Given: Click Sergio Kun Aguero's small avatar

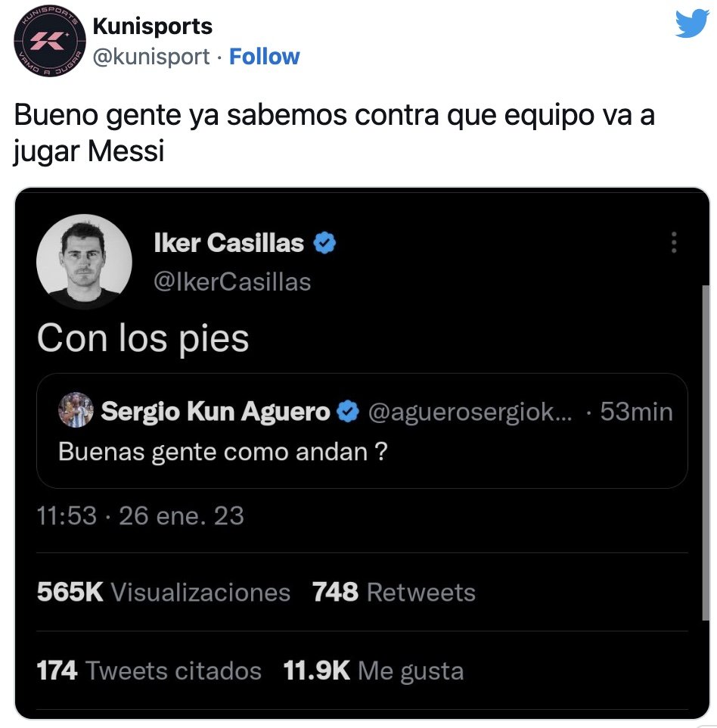Looking at the screenshot, I should click(x=76, y=410).
